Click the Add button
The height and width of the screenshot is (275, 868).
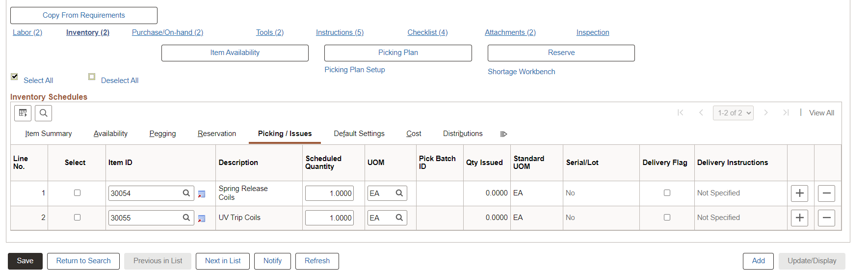tap(758, 261)
